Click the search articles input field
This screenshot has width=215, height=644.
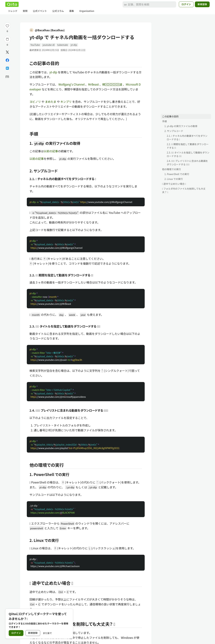(x=149, y=5)
